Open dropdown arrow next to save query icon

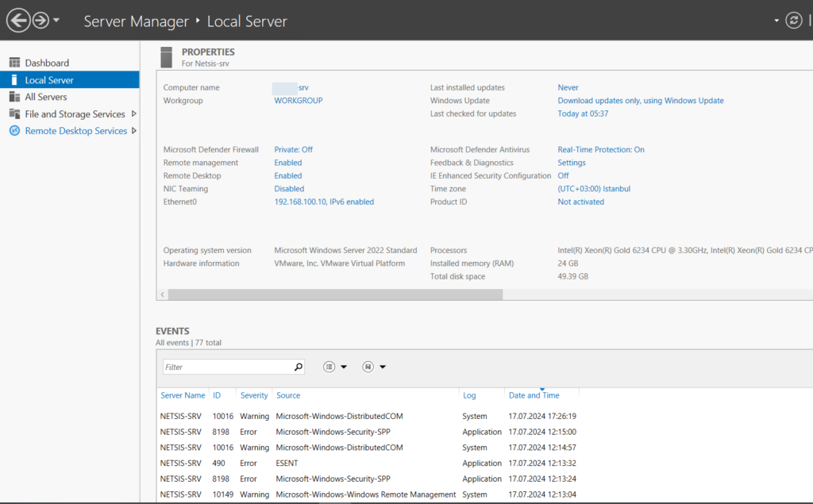click(x=383, y=367)
